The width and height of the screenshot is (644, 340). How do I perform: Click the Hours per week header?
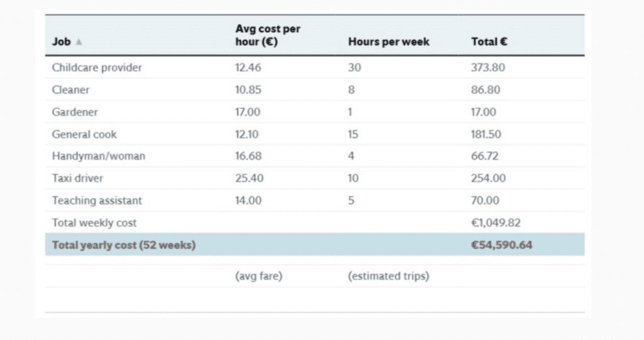388,42
